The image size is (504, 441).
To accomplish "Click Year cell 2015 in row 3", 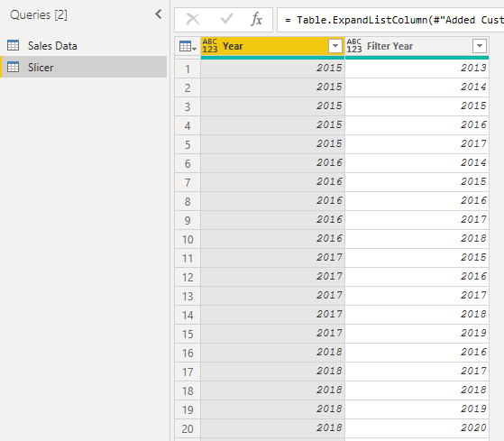I will [272, 106].
